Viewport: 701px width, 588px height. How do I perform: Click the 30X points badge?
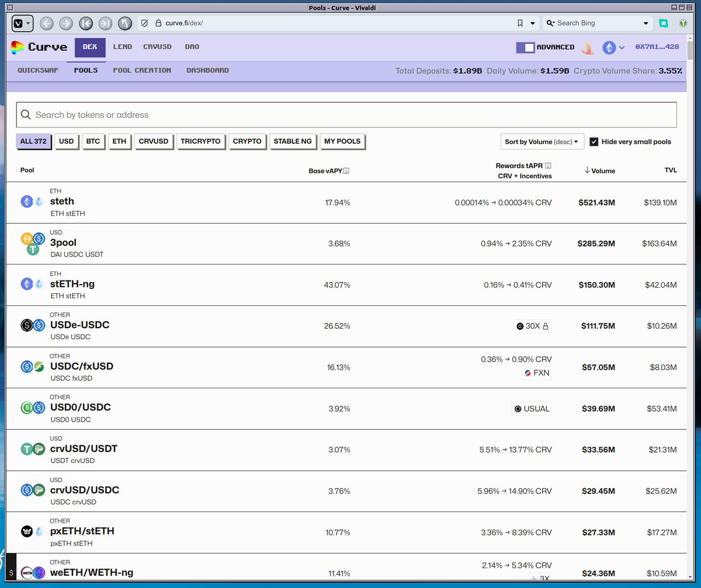click(533, 326)
